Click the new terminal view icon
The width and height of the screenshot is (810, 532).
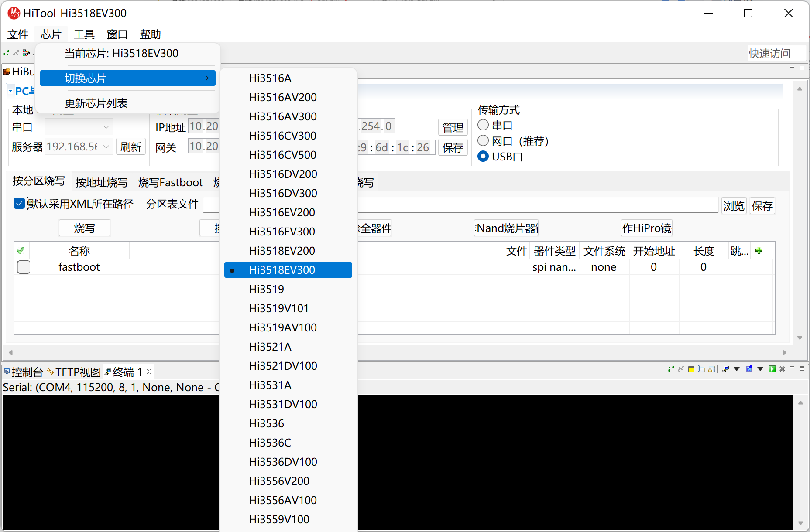click(749, 369)
